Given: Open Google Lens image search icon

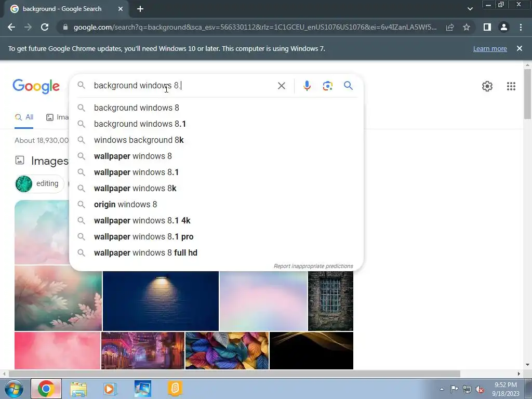Looking at the screenshot, I should pos(327,86).
